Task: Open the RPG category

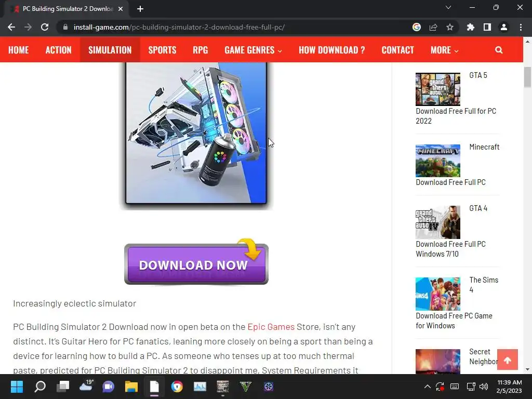Action: 200,50
